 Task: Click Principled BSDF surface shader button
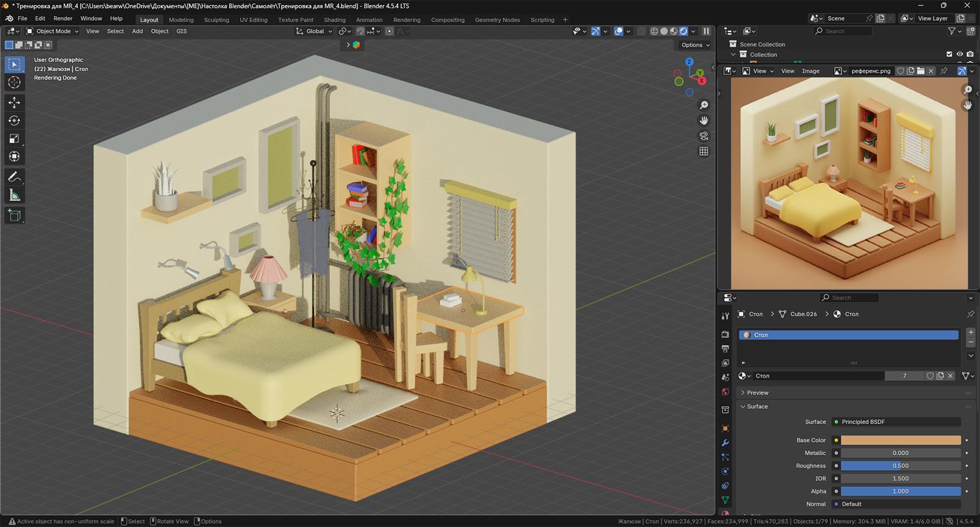coord(897,422)
